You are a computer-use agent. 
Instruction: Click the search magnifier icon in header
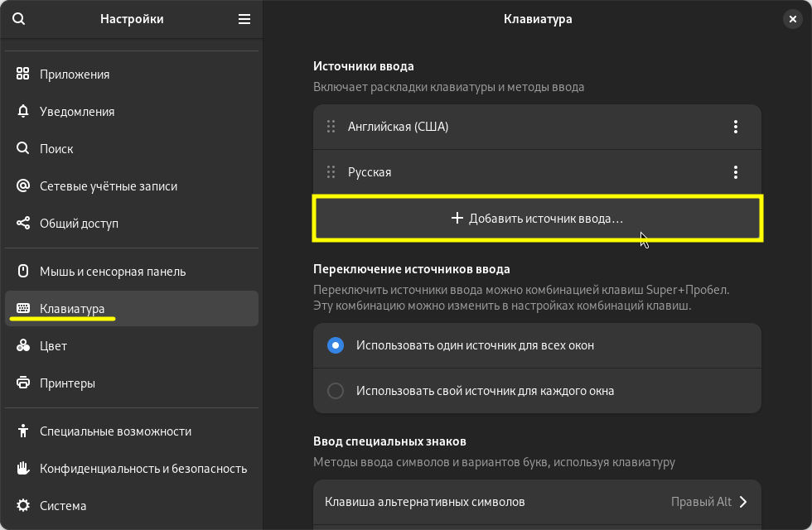[x=19, y=19]
